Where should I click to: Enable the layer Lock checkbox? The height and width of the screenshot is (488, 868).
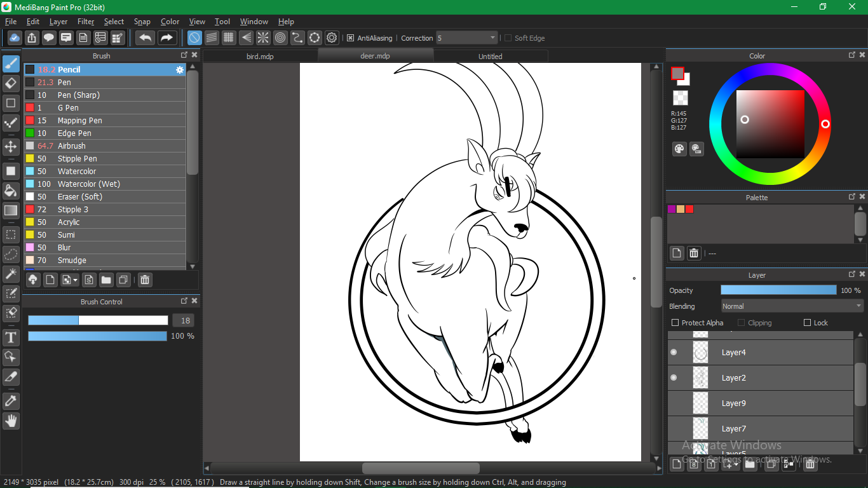pyautogui.click(x=808, y=323)
